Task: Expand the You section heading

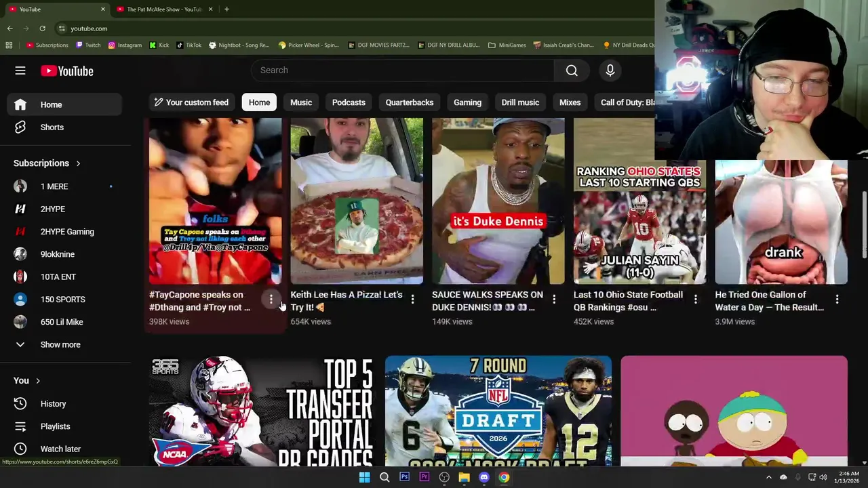Action: coord(27,381)
